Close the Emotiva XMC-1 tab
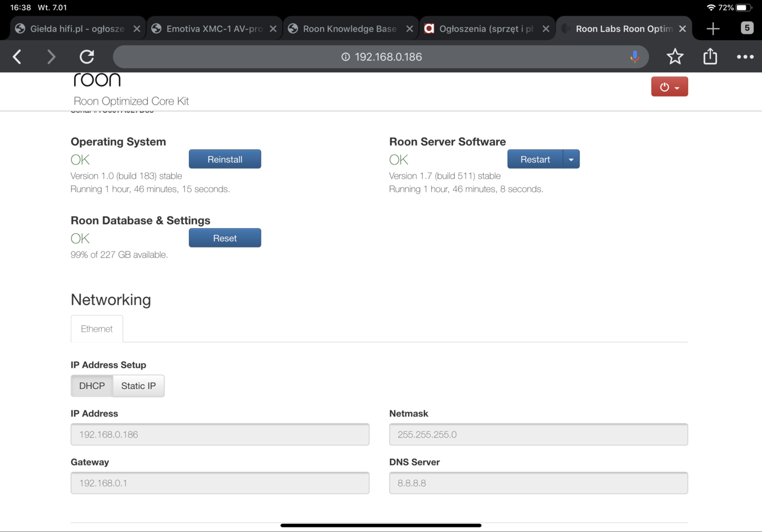The height and width of the screenshot is (532, 762). 273,28
